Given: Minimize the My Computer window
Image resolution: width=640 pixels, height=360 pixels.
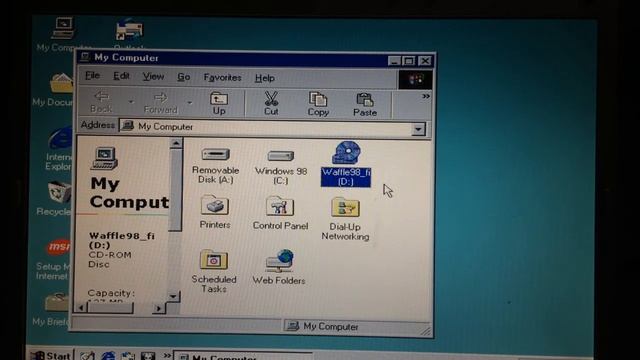Looking at the screenshot, I should [x=394, y=61].
